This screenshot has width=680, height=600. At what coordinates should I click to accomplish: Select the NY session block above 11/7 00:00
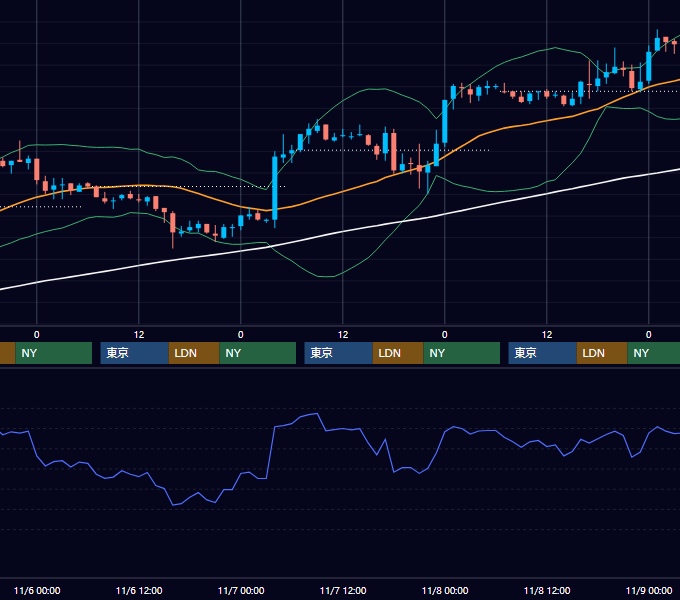[x=258, y=353]
